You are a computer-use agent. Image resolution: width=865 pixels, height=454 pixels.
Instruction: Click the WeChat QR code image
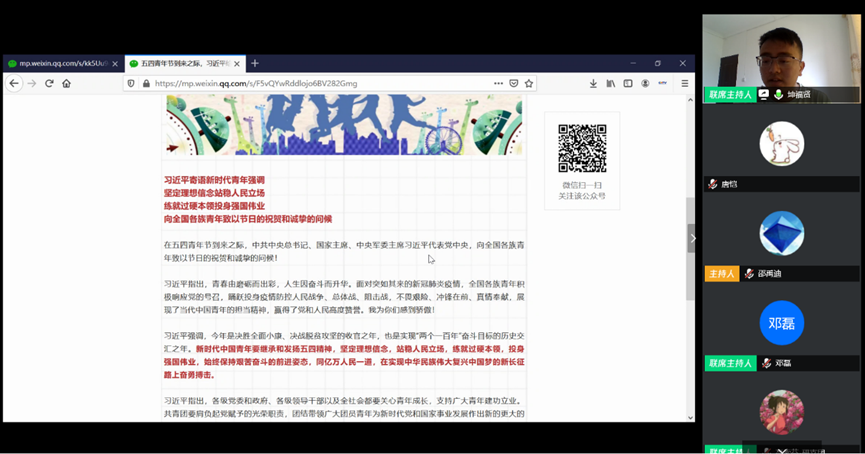[x=582, y=148]
